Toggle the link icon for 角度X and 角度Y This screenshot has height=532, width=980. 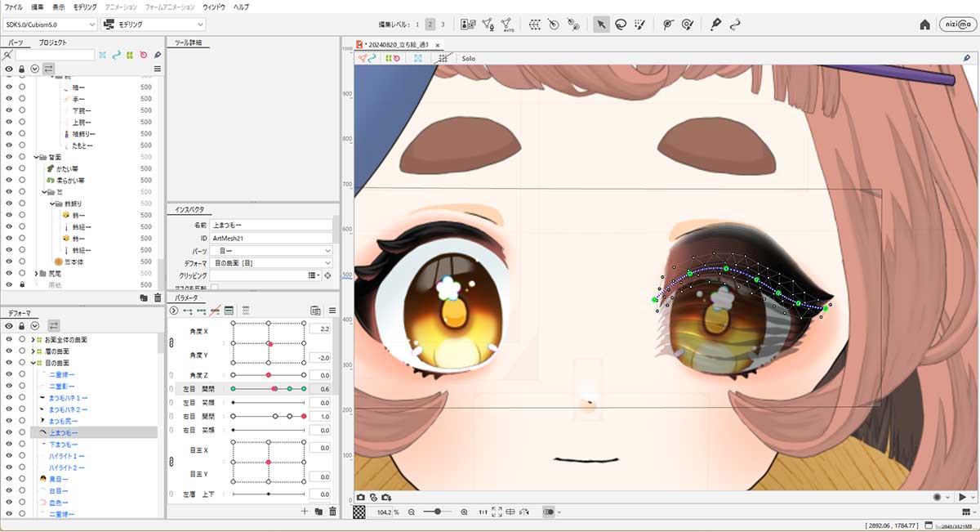point(171,343)
